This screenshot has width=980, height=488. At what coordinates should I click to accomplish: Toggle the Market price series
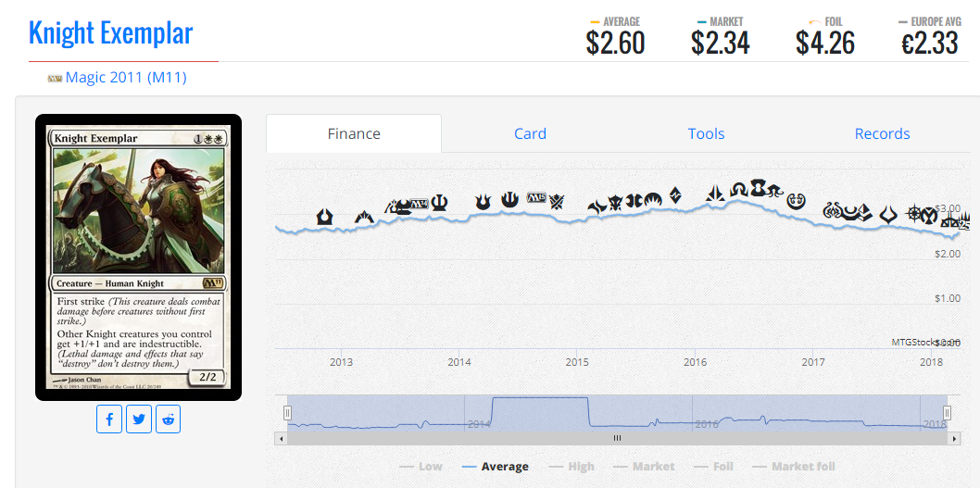tap(644, 466)
